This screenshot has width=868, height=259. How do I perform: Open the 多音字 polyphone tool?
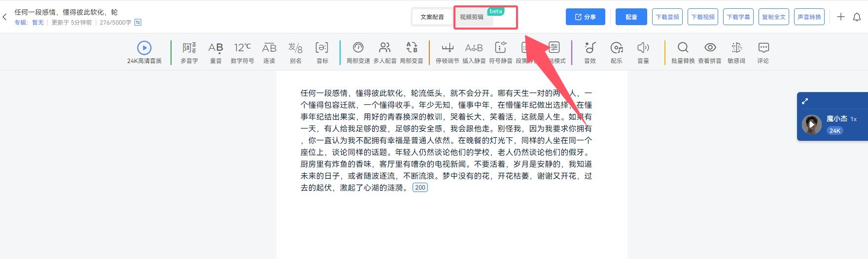pyautogui.click(x=189, y=53)
